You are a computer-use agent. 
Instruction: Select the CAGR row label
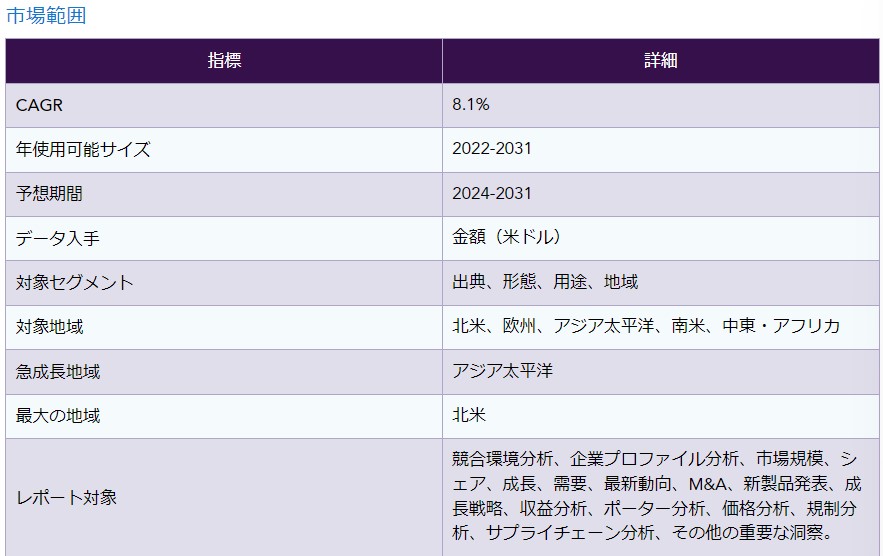pyautogui.click(x=39, y=105)
